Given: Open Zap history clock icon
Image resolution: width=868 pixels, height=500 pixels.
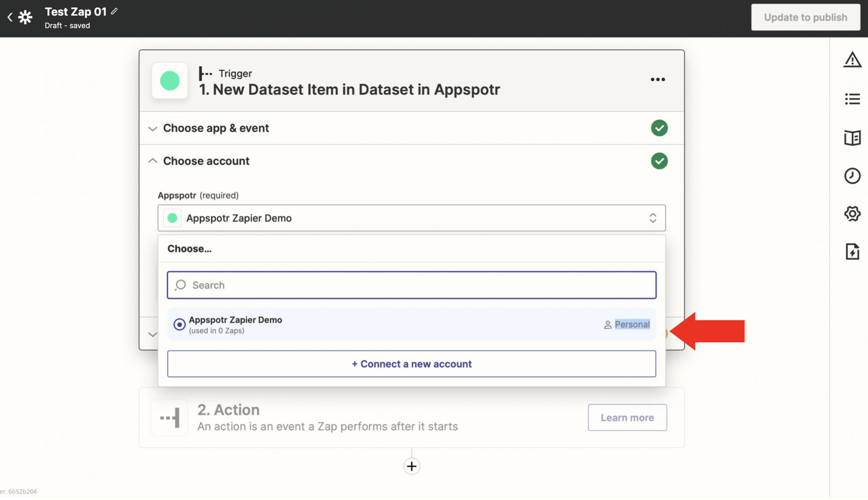Looking at the screenshot, I should pos(852,176).
